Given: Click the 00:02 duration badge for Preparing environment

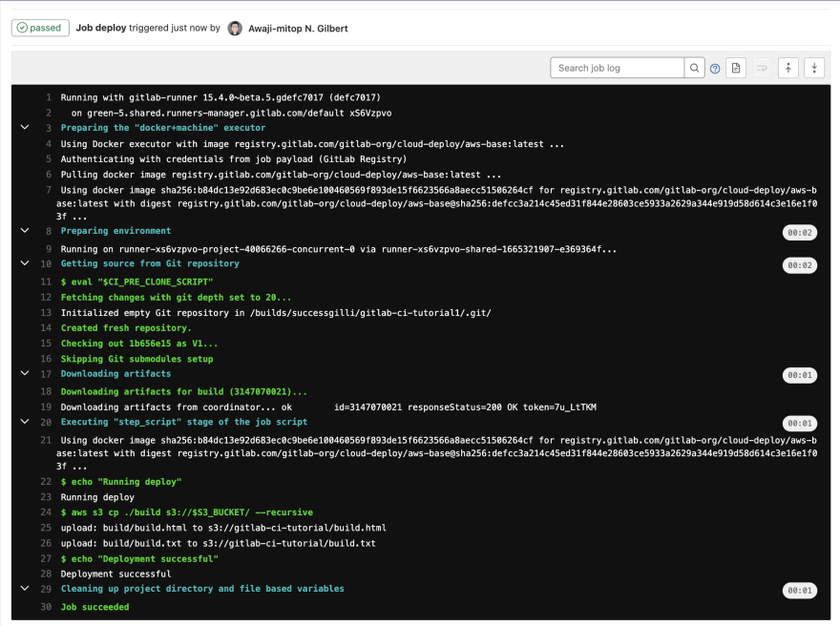Looking at the screenshot, I should click(x=799, y=233).
